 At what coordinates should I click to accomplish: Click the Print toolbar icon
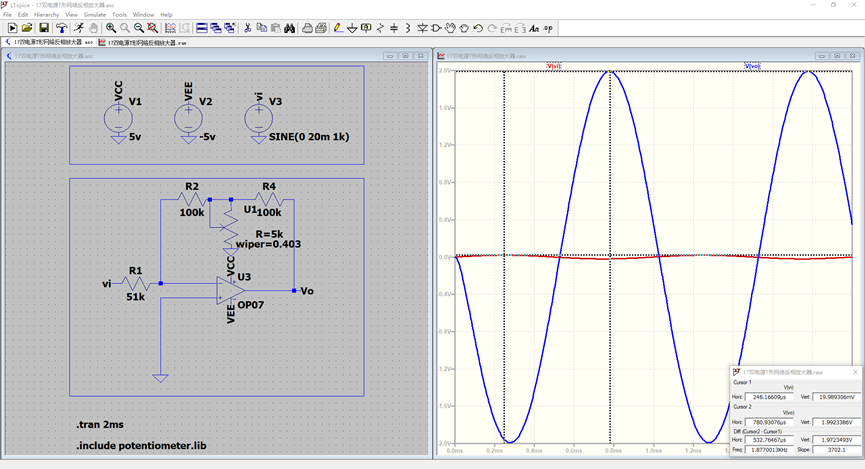307,28
